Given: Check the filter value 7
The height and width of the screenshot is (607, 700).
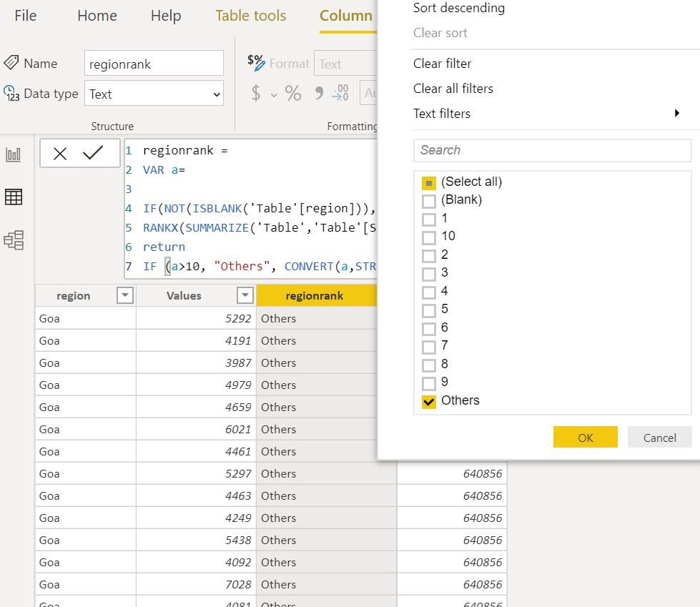Looking at the screenshot, I should (428, 347).
